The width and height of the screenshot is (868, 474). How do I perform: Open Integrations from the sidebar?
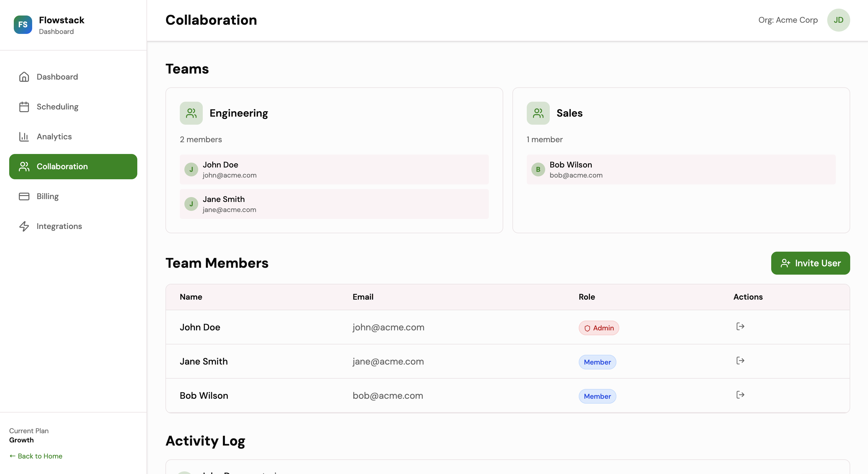[x=73, y=226]
